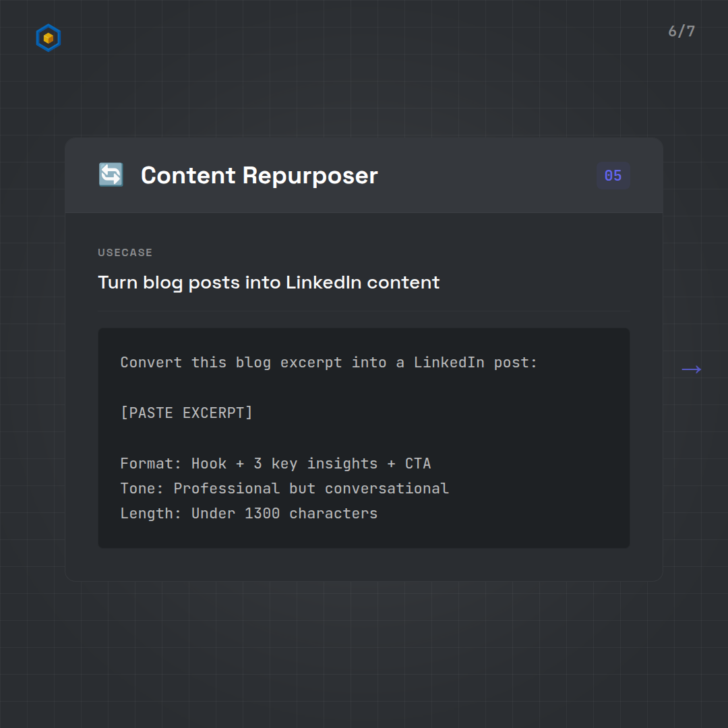Click the Content Repurposer title
This screenshot has height=728, width=728.
(259, 175)
